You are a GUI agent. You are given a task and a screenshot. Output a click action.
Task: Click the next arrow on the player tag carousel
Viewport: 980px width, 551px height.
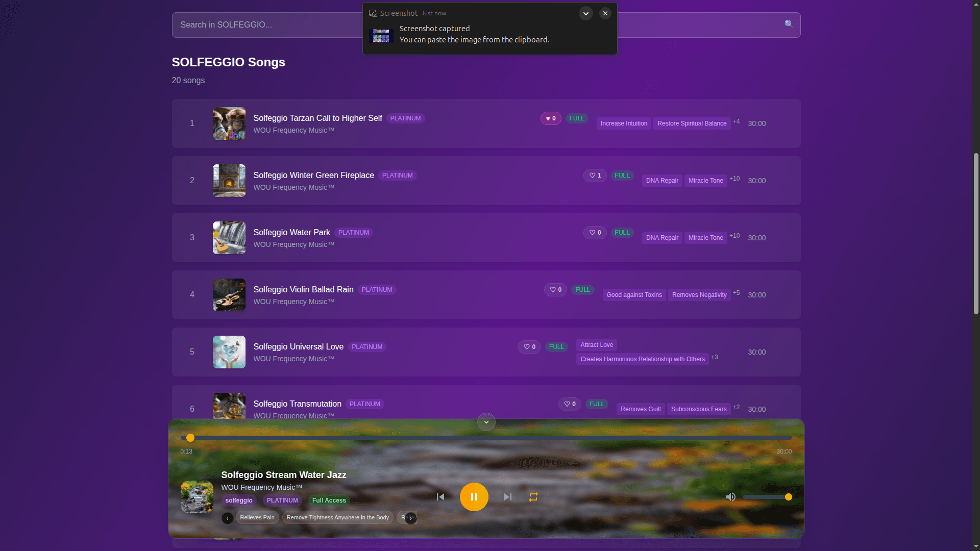(411, 518)
